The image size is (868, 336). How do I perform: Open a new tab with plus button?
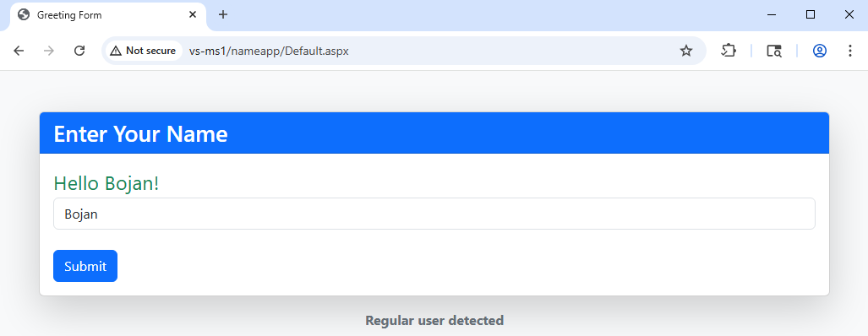223,15
